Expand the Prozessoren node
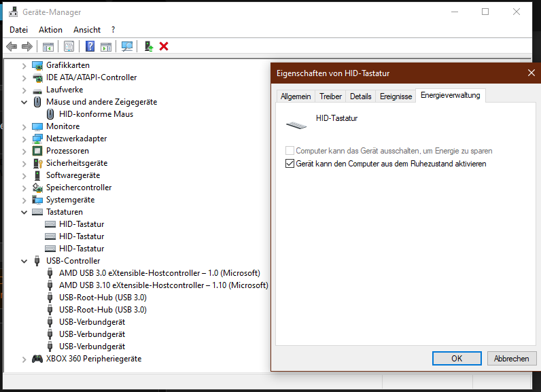The image size is (541, 392). [24, 152]
